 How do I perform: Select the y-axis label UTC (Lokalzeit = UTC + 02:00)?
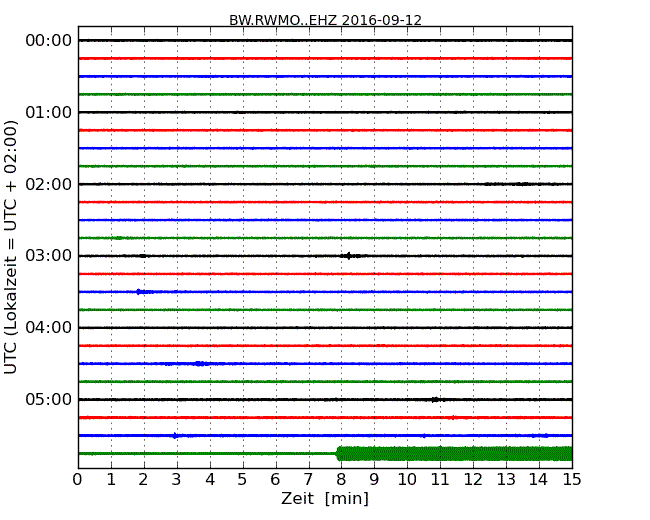(11, 247)
